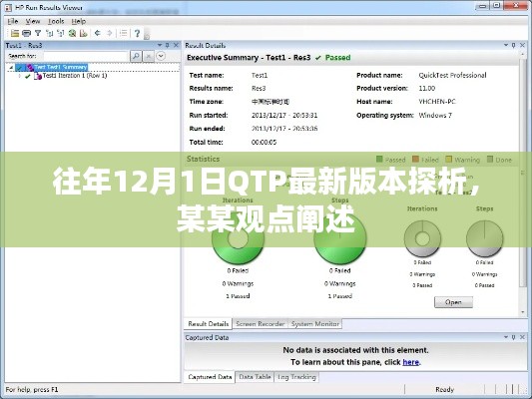Pin the Test1 - Res3 pane

pyautogui.click(x=168, y=45)
